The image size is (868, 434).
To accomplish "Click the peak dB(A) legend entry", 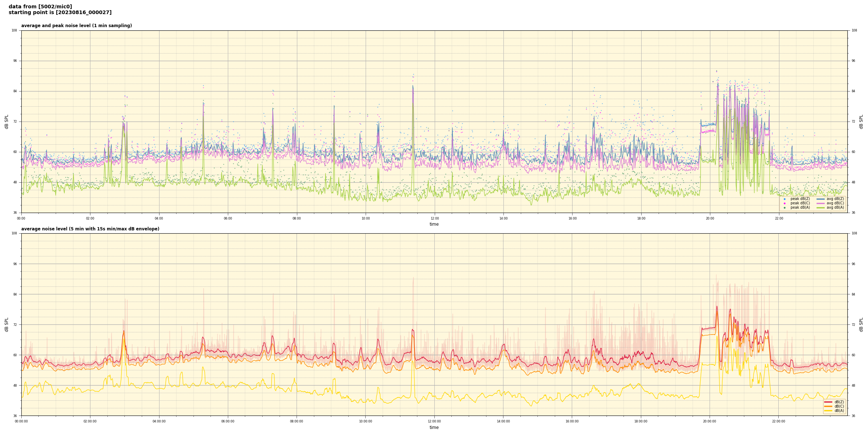I will (800, 208).
